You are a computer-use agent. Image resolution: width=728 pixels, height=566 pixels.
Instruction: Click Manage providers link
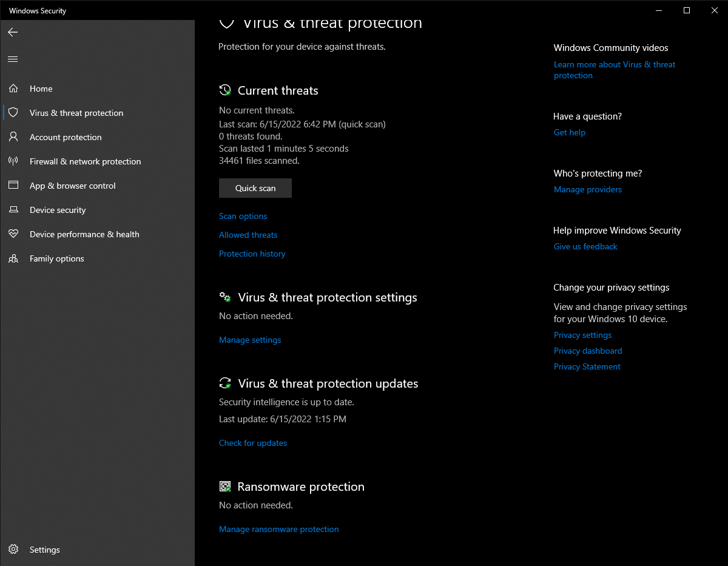click(x=588, y=189)
